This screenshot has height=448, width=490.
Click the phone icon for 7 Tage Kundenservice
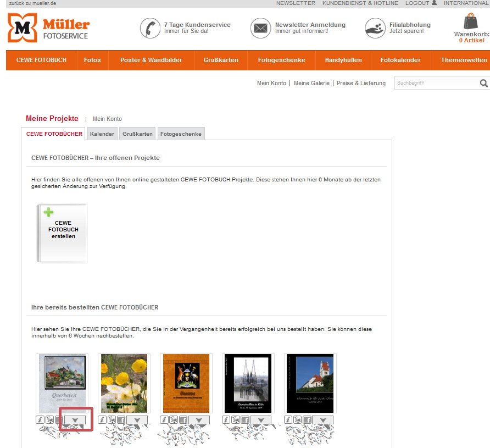150,28
